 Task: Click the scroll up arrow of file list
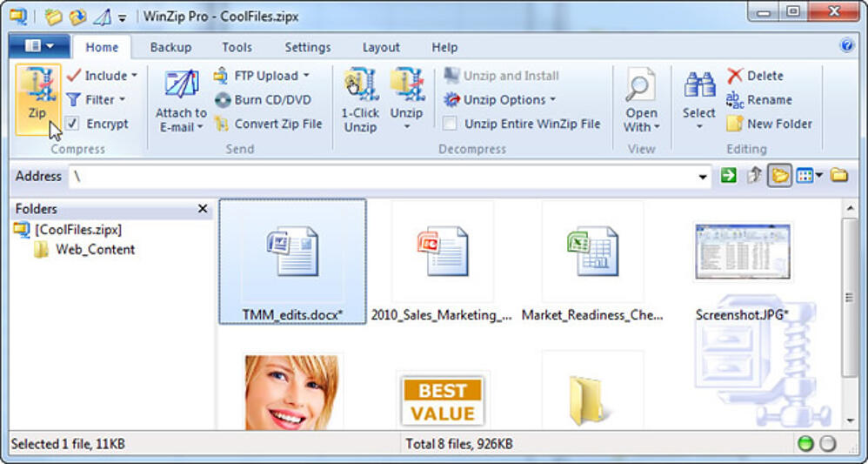(850, 208)
